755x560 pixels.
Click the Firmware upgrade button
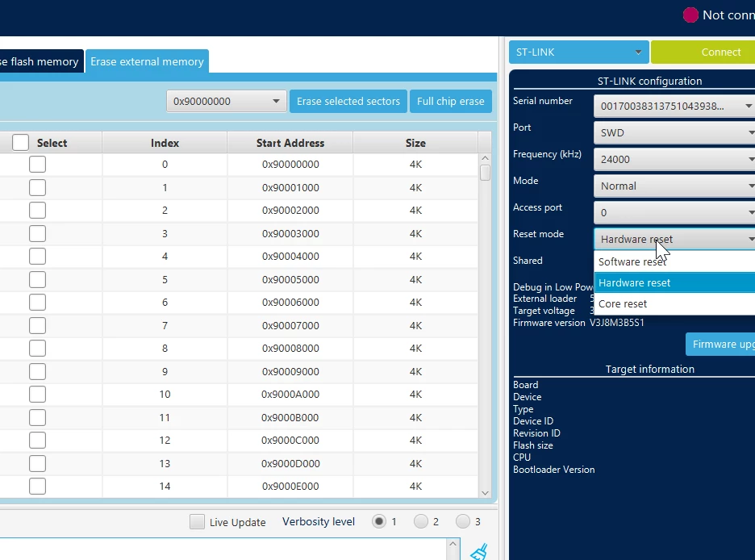(x=720, y=345)
